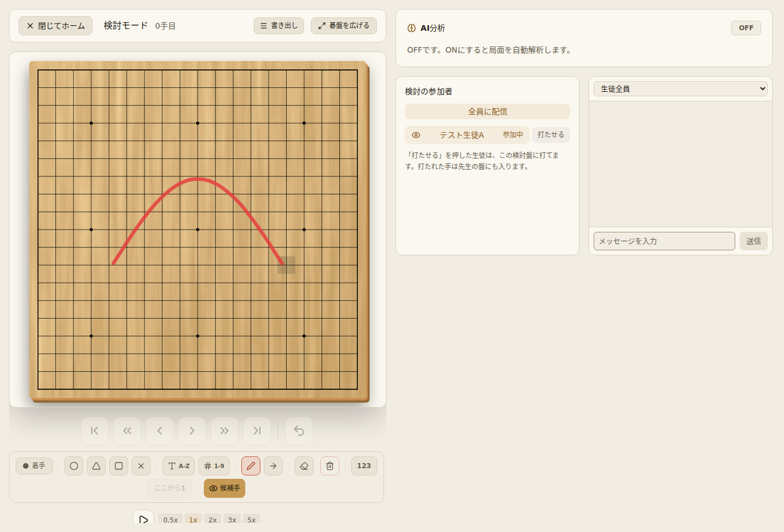
Task: Activate the red pen drawing tool
Action: (251, 466)
